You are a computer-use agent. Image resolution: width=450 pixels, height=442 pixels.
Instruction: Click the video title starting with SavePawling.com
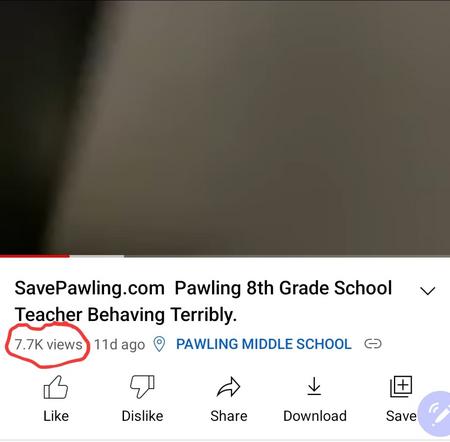(203, 301)
